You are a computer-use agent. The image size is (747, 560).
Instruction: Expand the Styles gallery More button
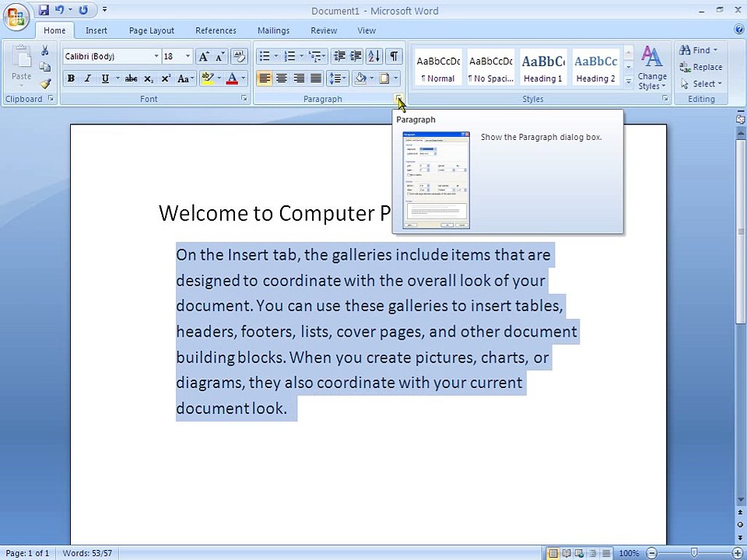(x=629, y=82)
